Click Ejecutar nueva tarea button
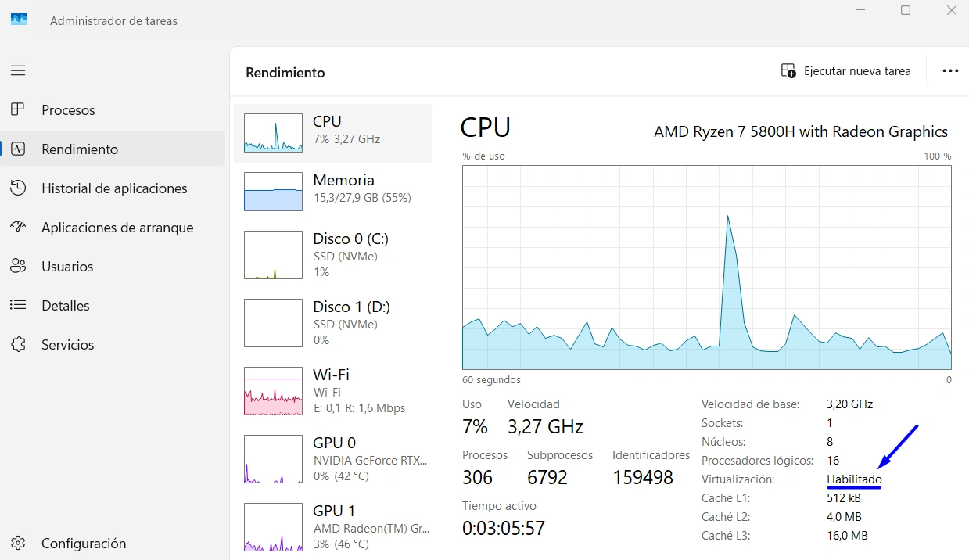The height and width of the screenshot is (560, 969). pos(846,71)
